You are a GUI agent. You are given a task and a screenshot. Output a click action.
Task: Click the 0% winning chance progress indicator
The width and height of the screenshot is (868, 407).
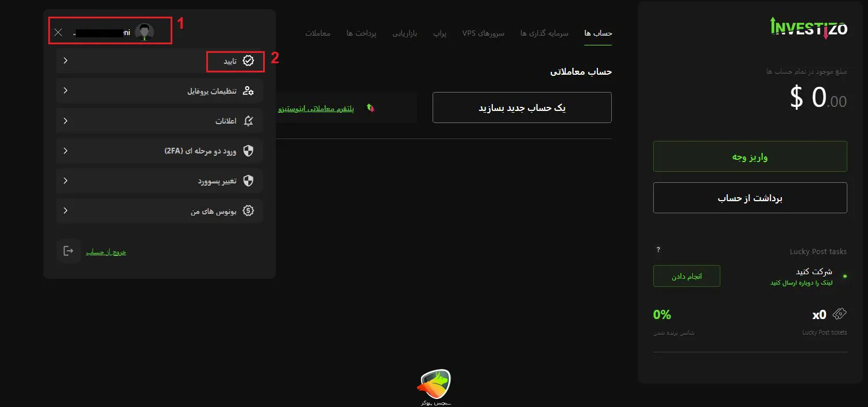click(x=662, y=314)
